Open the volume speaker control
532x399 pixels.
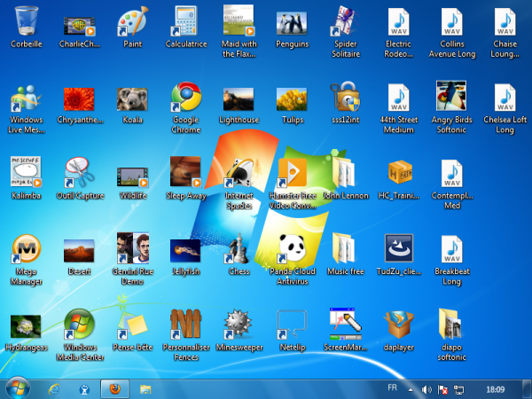click(426, 388)
